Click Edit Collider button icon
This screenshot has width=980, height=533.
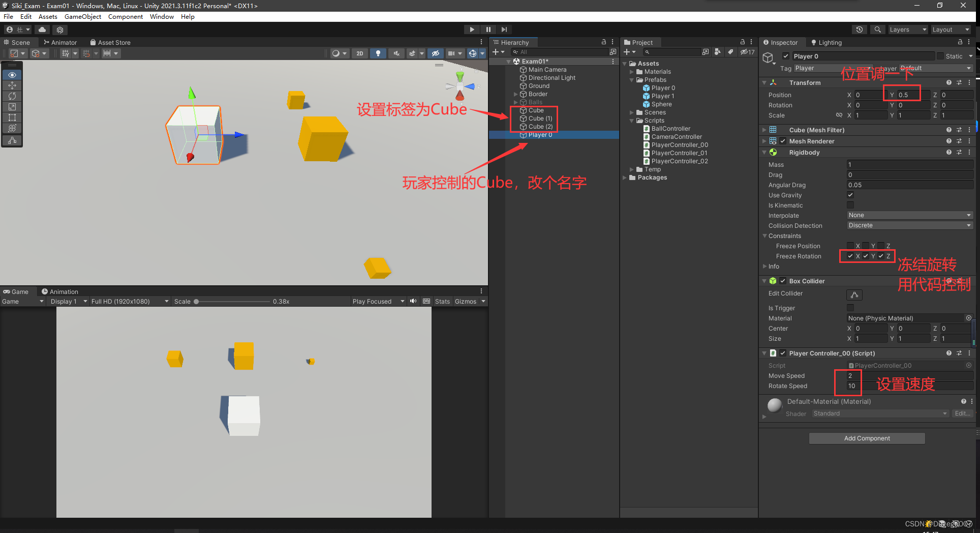coord(854,294)
